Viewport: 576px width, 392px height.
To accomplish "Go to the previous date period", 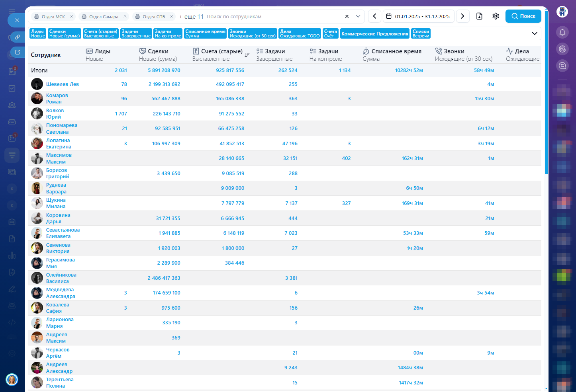I will coord(374,16).
